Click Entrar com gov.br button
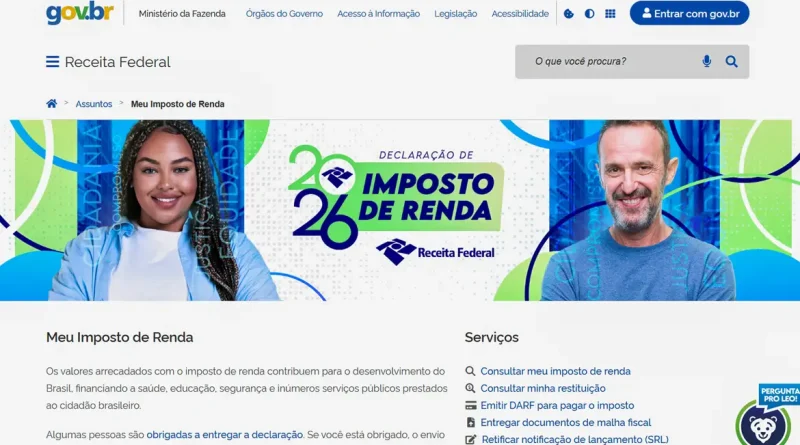Image resolution: width=800 pixels, height=445 pixels. coord(689,13)
